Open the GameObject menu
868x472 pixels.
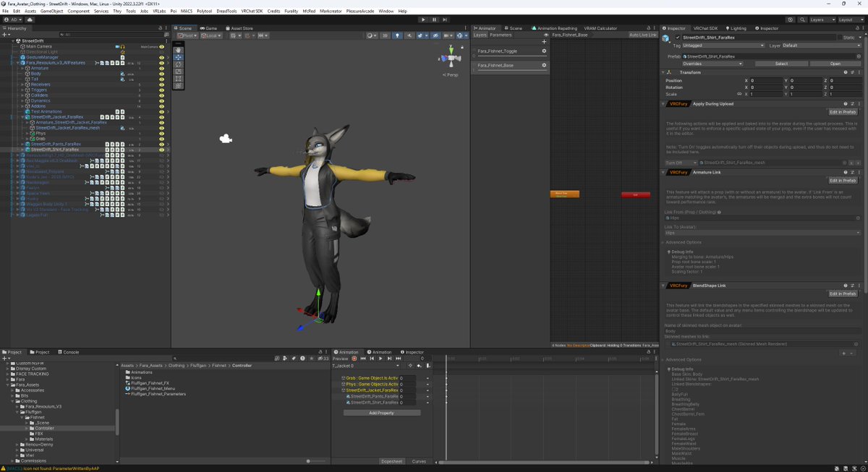[51, 12]
